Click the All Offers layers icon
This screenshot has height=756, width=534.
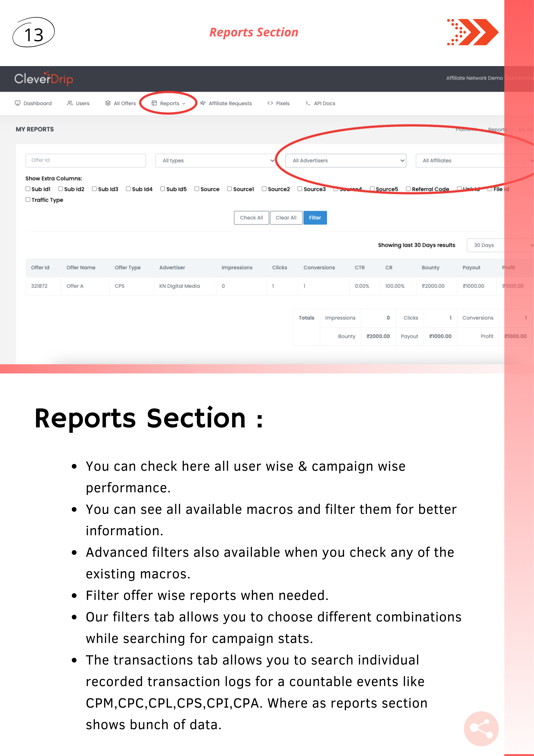coord(108,103)
